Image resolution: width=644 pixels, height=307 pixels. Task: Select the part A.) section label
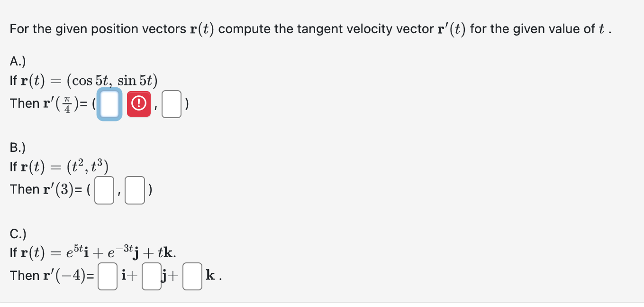point(17,61)
